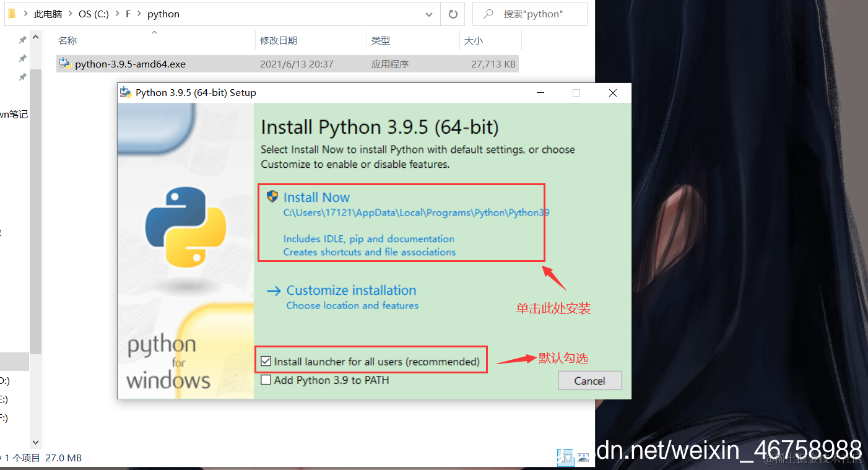Click the magnifier icon in Explorer search box

(x=488, y=14)
